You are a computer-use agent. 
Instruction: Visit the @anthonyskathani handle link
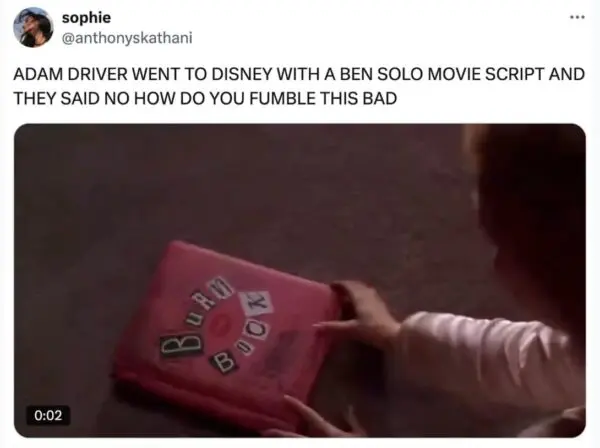click(x=127, y=38)
